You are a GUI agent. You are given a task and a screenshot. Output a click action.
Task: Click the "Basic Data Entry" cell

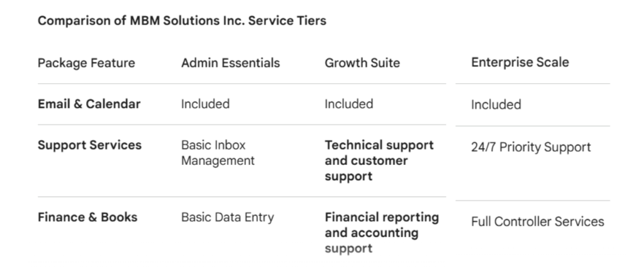[x=228, y=217]
